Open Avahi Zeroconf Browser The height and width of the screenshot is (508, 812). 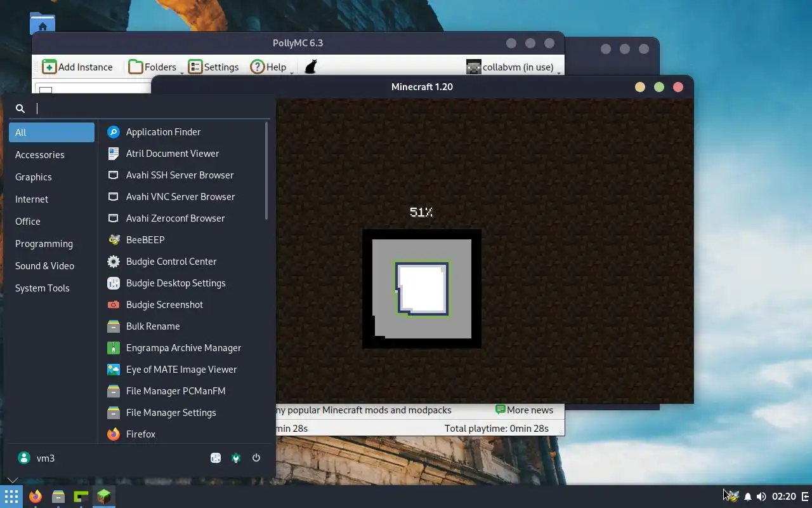183,218
